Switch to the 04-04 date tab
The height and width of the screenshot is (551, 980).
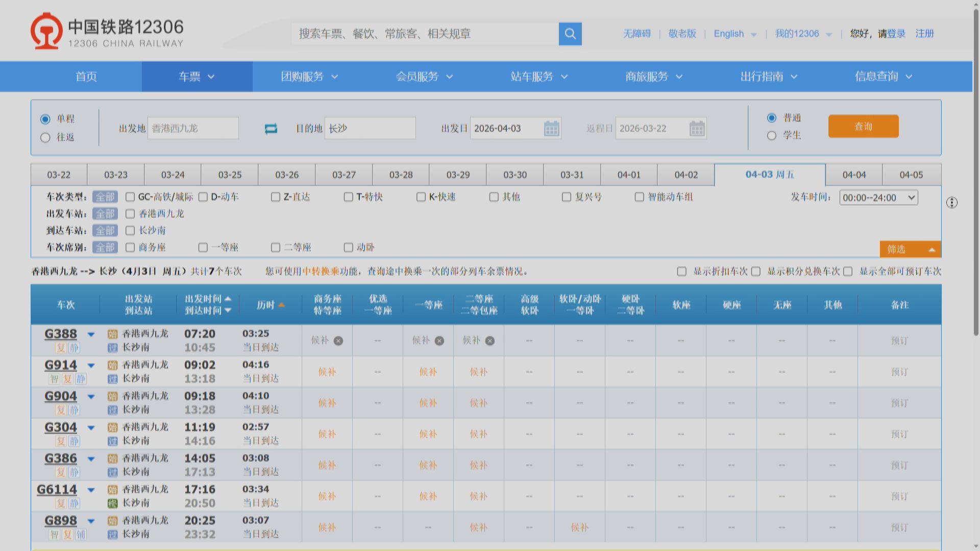[854, 175]
